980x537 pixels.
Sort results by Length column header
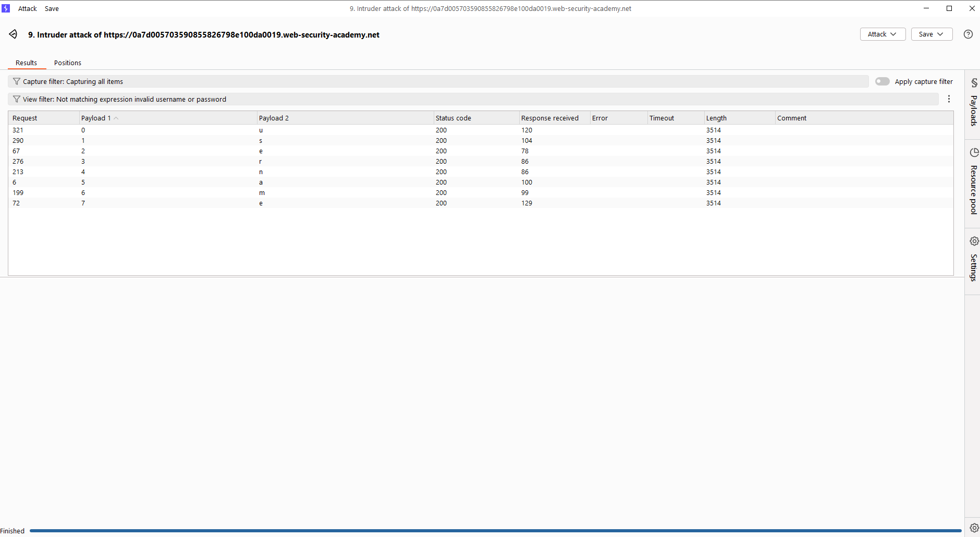click(716, 118)
